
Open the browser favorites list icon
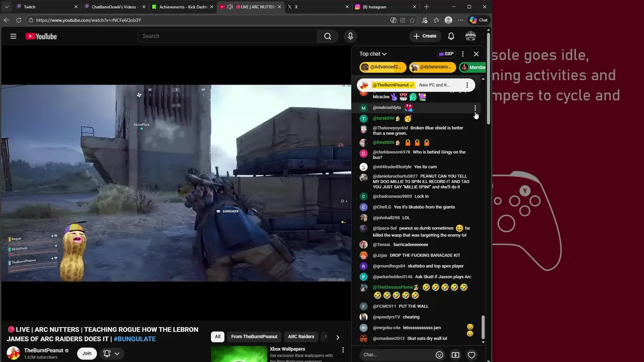[x=436, y=20]
